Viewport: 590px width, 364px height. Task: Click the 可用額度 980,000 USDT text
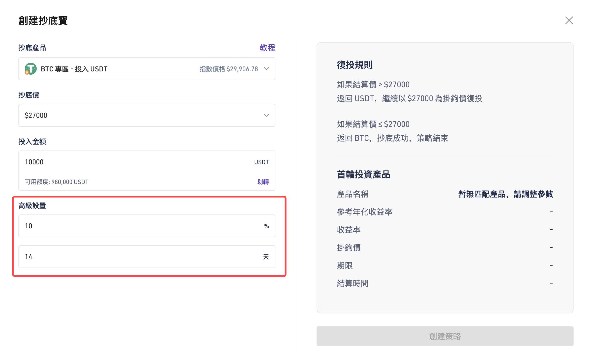point(57,182)
